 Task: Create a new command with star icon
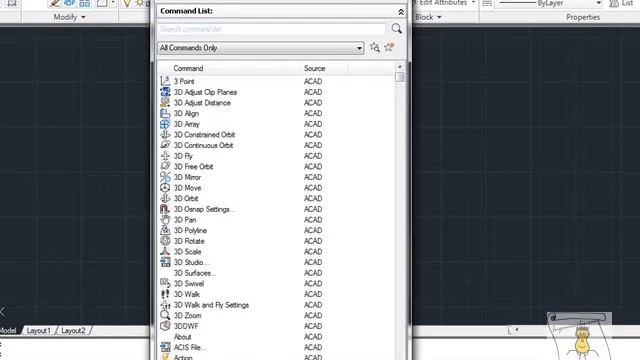tap(389, 47)
